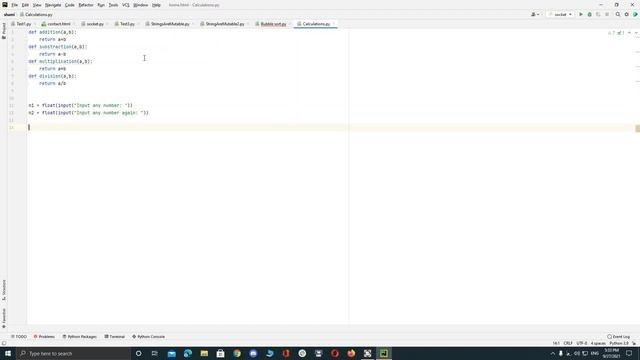Image resolution: width=640 pixels, height=360 pixels.
Task: Open the run configuration dropdown
Action: pos(560,14)
